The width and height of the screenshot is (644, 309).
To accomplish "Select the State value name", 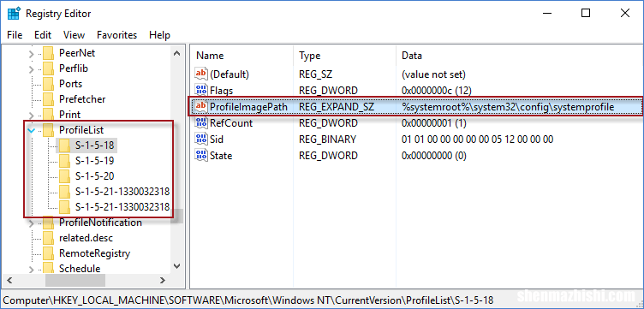I will pos(221,156).
